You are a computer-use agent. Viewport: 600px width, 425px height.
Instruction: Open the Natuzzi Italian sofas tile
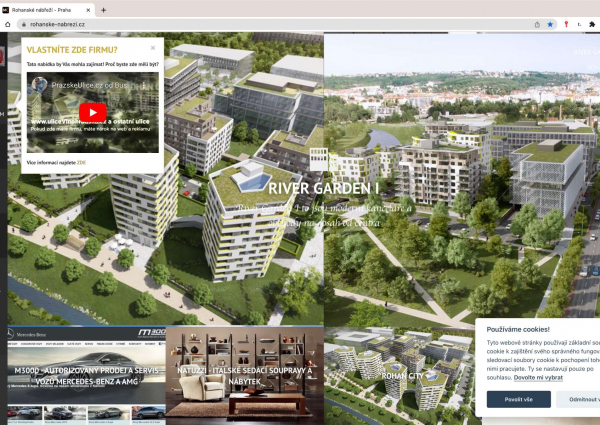[244, 377]
